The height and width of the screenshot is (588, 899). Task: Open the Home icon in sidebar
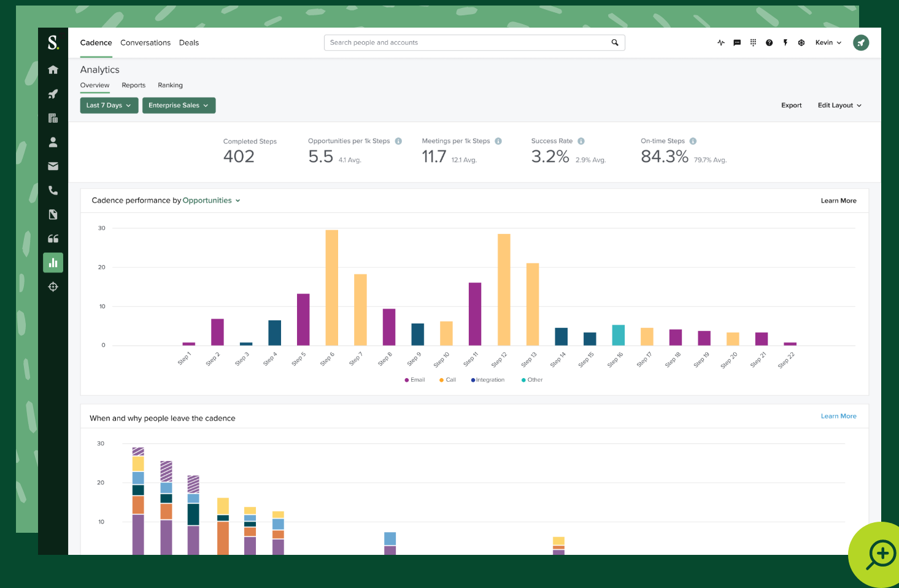tap(53, 70)
